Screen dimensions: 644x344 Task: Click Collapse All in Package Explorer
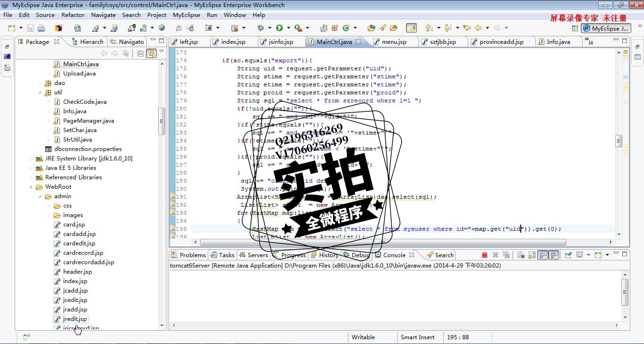141,53
